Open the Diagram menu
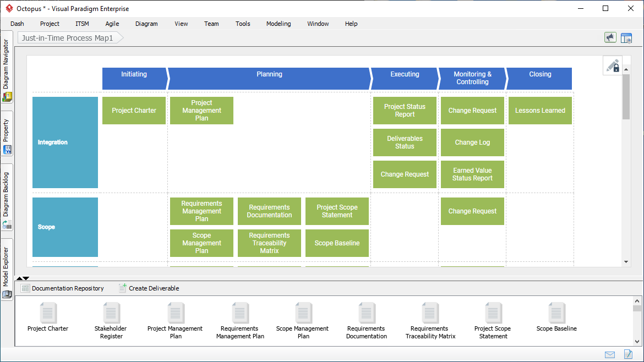Image resolution: width=644 pixels, height=362 pixels. 146,24
